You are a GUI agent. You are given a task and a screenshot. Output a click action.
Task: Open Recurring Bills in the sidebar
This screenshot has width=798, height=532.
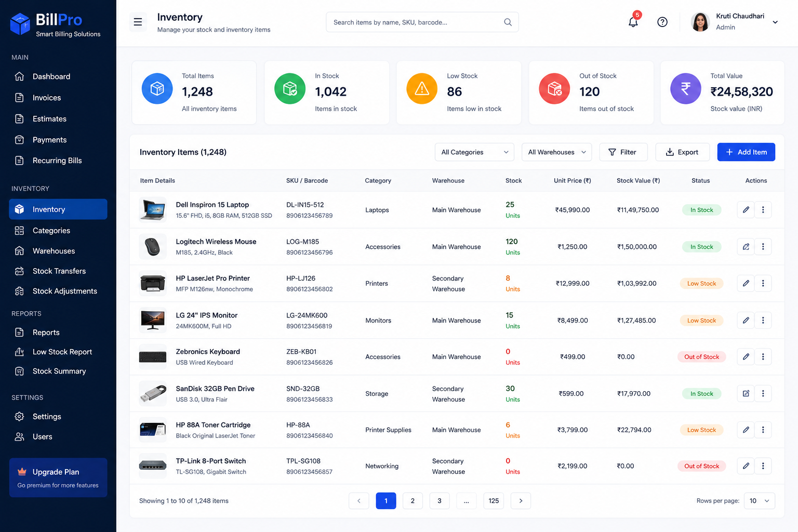pos(58,161)
